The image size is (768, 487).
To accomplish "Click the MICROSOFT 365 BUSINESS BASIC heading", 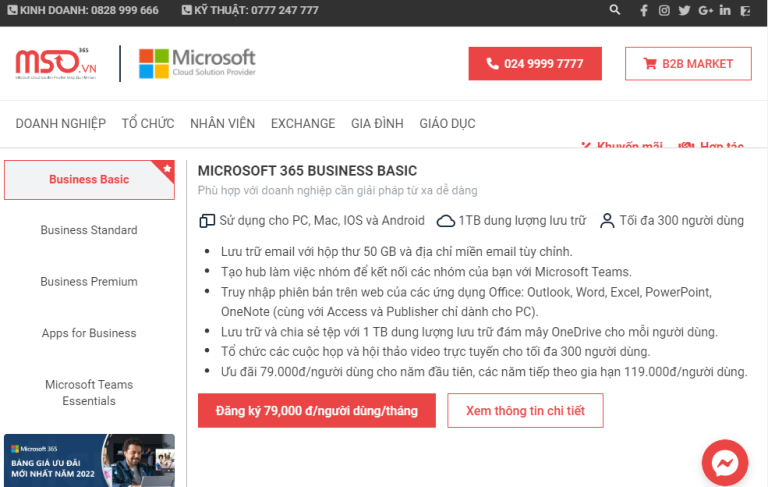I will (x=307, y=170).
